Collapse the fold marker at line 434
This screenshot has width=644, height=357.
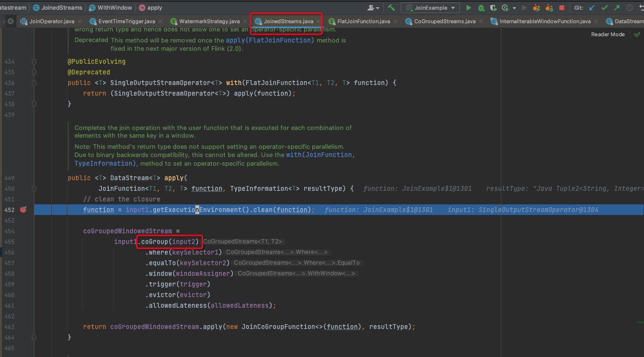[x=34, y=62]
